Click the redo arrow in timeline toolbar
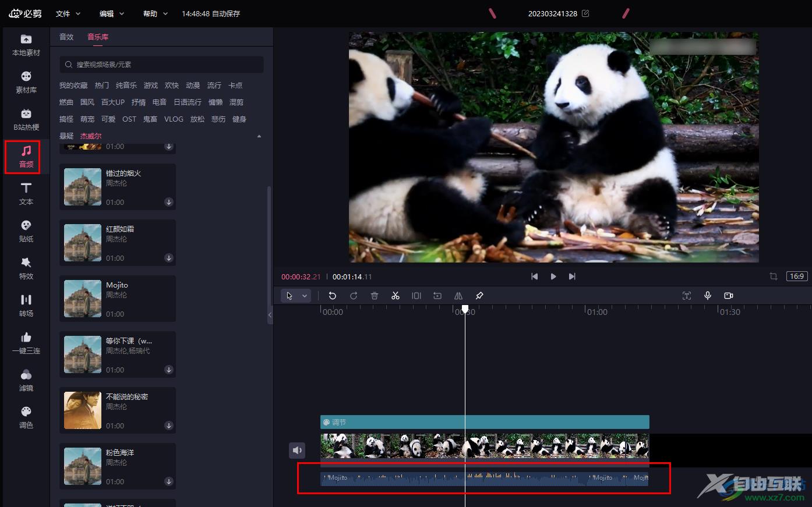 (354, 296)
